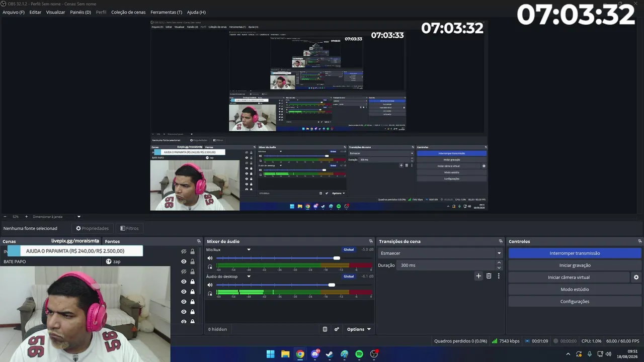The width and height of the screenshot is (644, 362).
Task: Mute the Áudio do desktop speaker icon
Action: click(210, 285)
